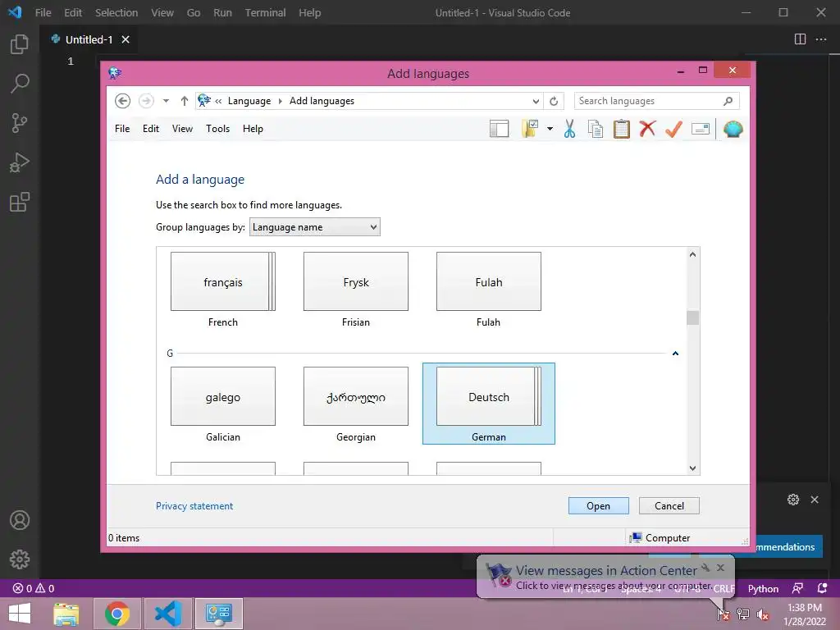Click Language in the breadcrumb path
Viewport: 840px width, 630px height.
[x=249, y=101]
